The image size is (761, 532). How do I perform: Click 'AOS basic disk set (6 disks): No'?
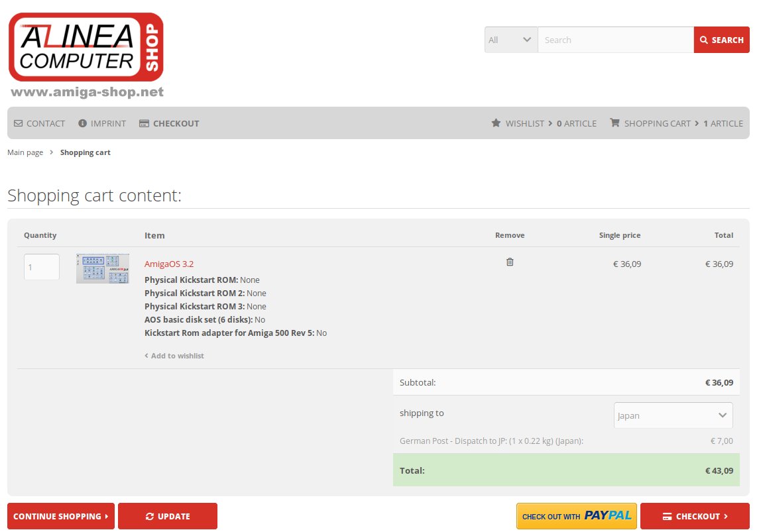click(205, 319)
